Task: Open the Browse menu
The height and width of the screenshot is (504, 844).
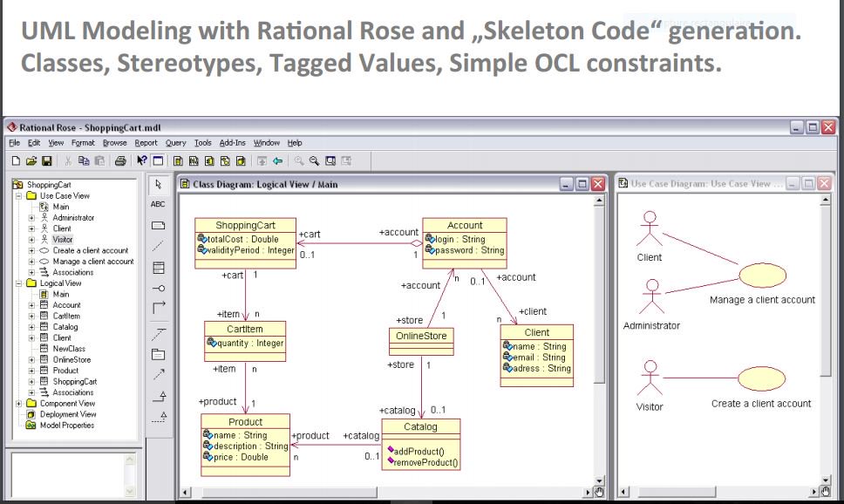Action: [114, 143]
